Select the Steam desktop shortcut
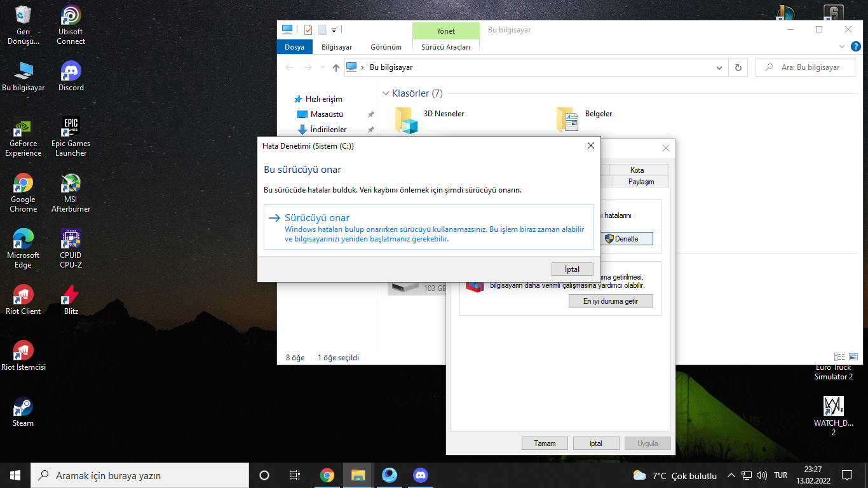Screen dimensions: 868x488 23,412
